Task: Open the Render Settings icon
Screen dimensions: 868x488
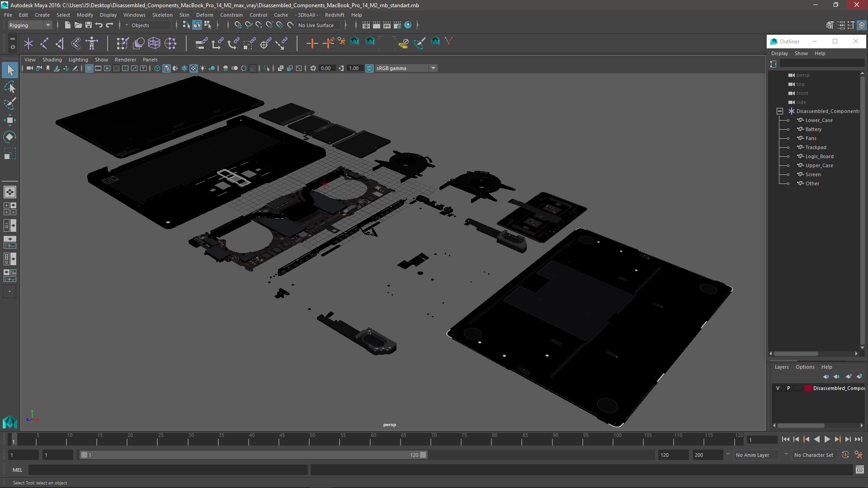Action: coord(397,25)
